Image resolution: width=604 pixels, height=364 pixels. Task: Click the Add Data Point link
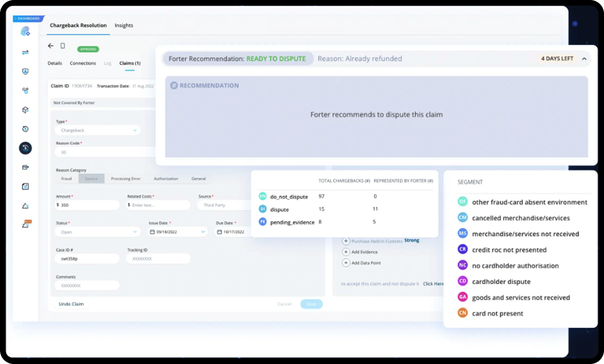coord(366,263)
